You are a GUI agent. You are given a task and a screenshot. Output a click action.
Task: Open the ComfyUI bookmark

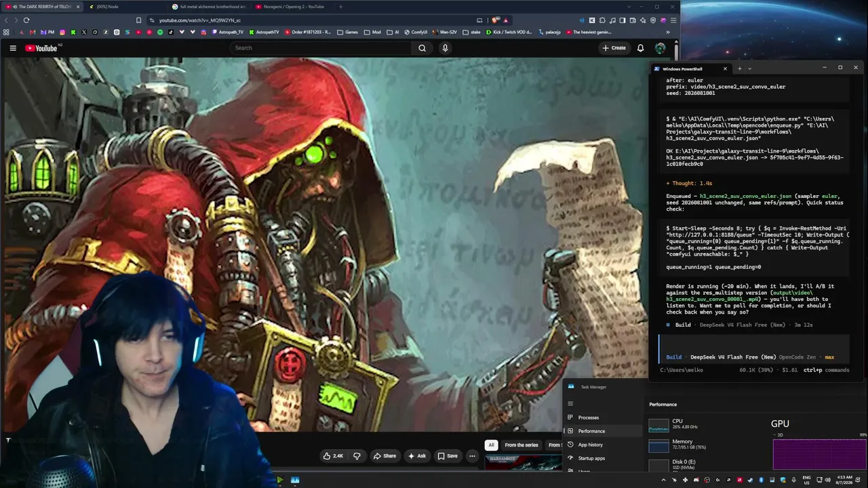coord(416,32)
